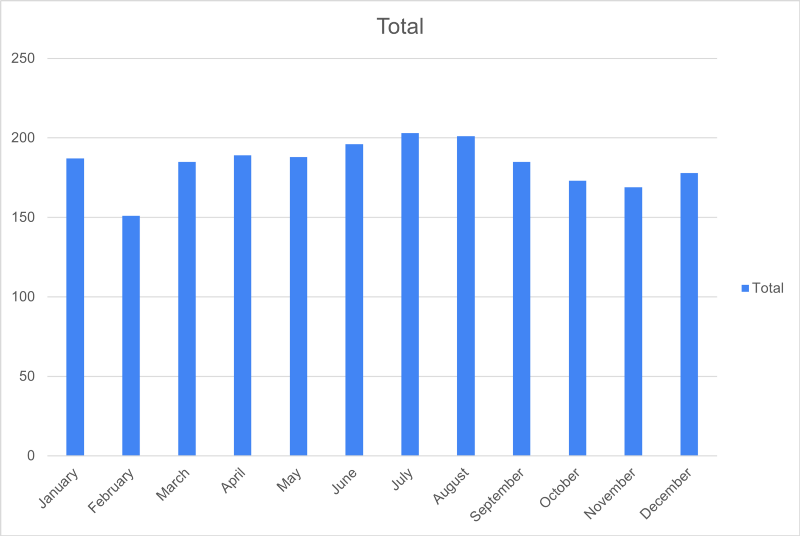The image size is (800, 536).
Task: Click the April bar
Action: [x=243, y=305]
